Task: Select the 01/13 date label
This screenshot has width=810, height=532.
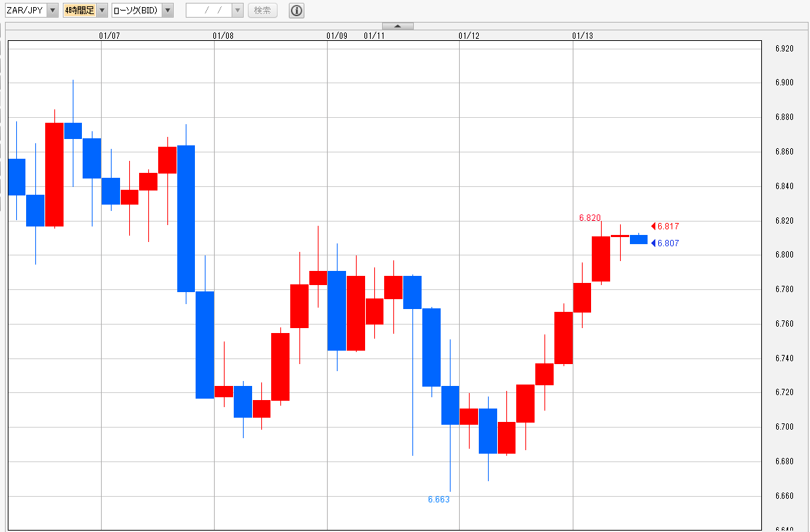Action: (583, 35)
